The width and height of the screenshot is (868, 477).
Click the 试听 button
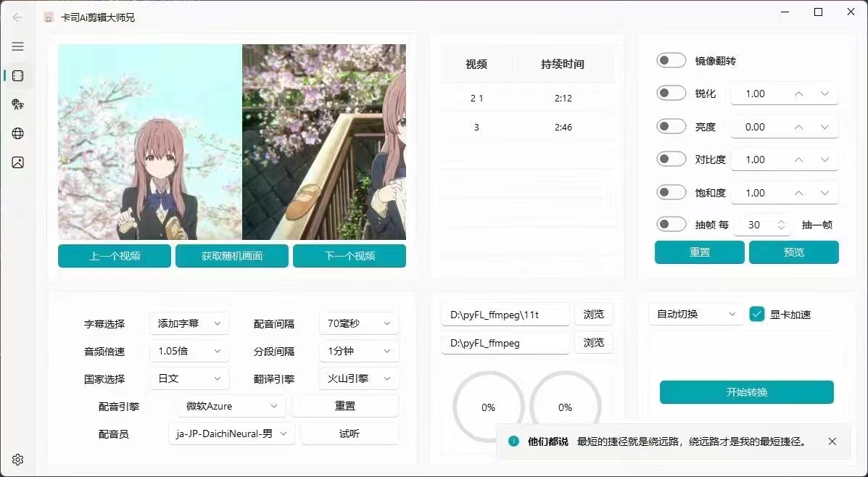(350, 434)
